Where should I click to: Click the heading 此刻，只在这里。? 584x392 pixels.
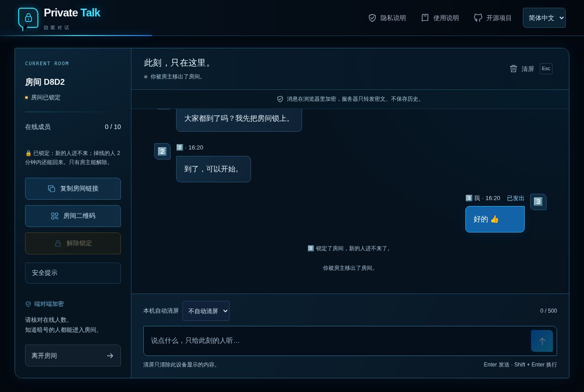click(179, 63)
